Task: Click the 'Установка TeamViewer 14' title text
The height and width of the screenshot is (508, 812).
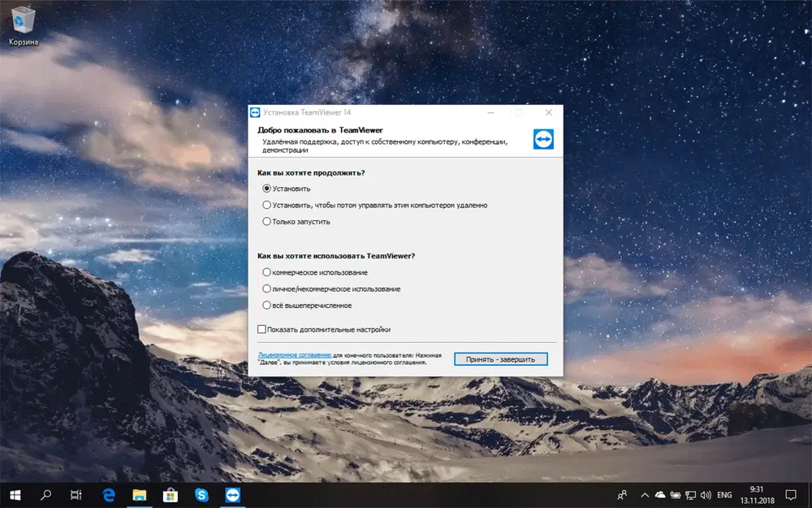Action: click(307, 112)
